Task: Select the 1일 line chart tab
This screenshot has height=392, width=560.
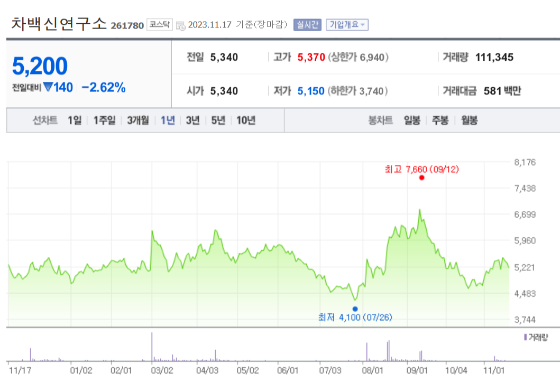Action: coord(75,120)
